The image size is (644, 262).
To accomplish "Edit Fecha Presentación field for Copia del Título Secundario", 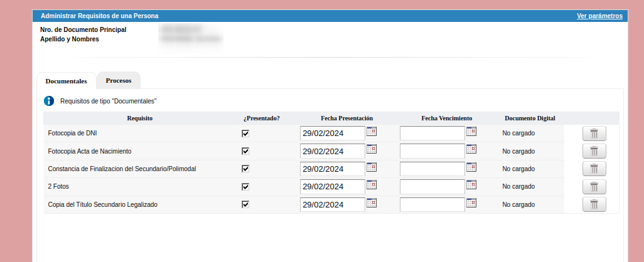I will tap(333, 204).
